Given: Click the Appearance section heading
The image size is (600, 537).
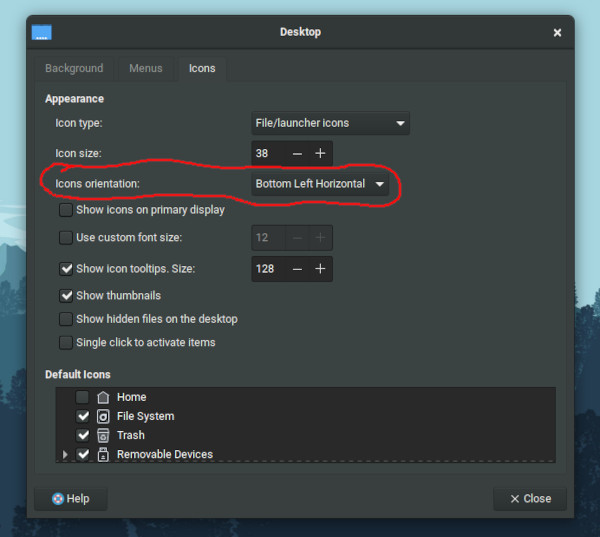Looking at the screenshot, I should [75, 99].
